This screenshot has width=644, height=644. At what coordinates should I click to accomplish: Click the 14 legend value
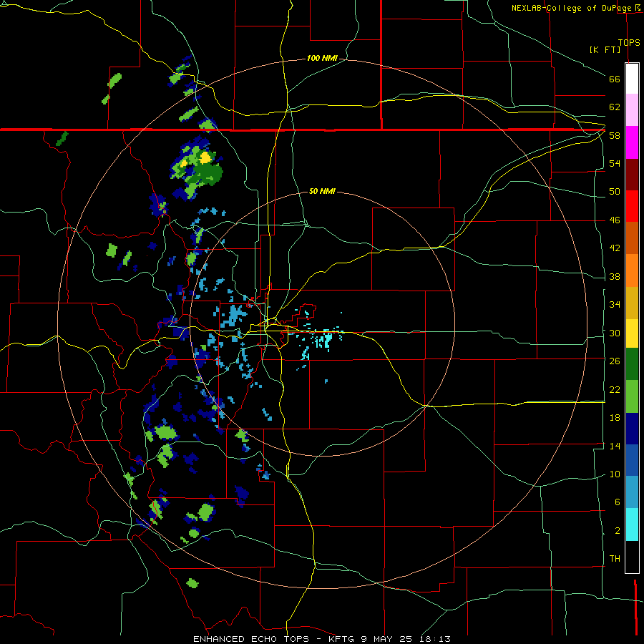pos(615,446)
